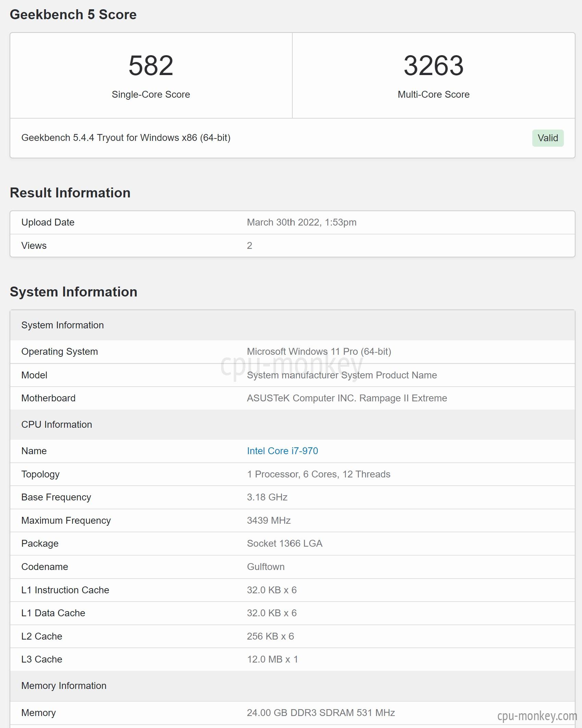Viewport: 582px width, 728px height.
Task: Click the cpu-monkey.com watermark at bottom
Action: (x=537, y=715)
